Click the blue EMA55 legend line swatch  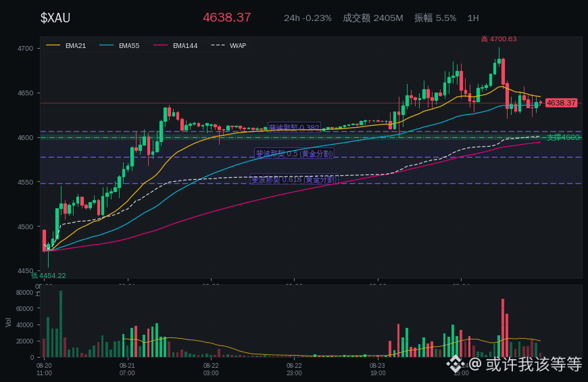[107, 45]
